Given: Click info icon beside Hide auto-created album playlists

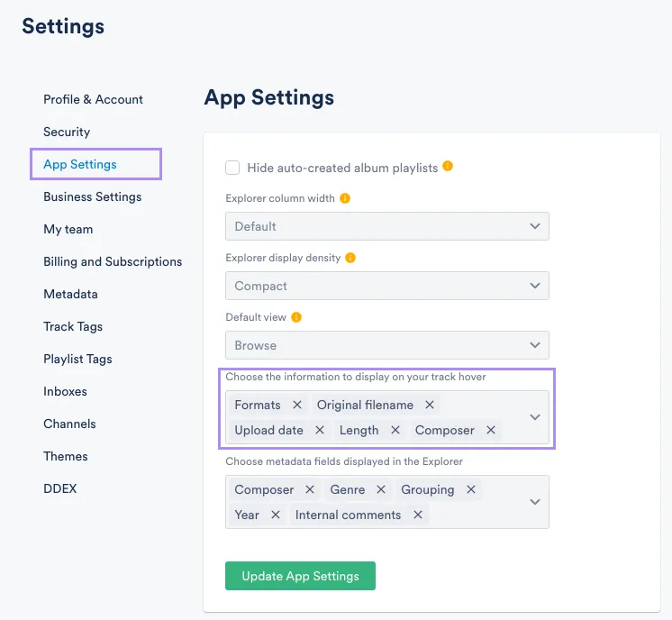Looking at the screenshot, I should pos(448,167).
